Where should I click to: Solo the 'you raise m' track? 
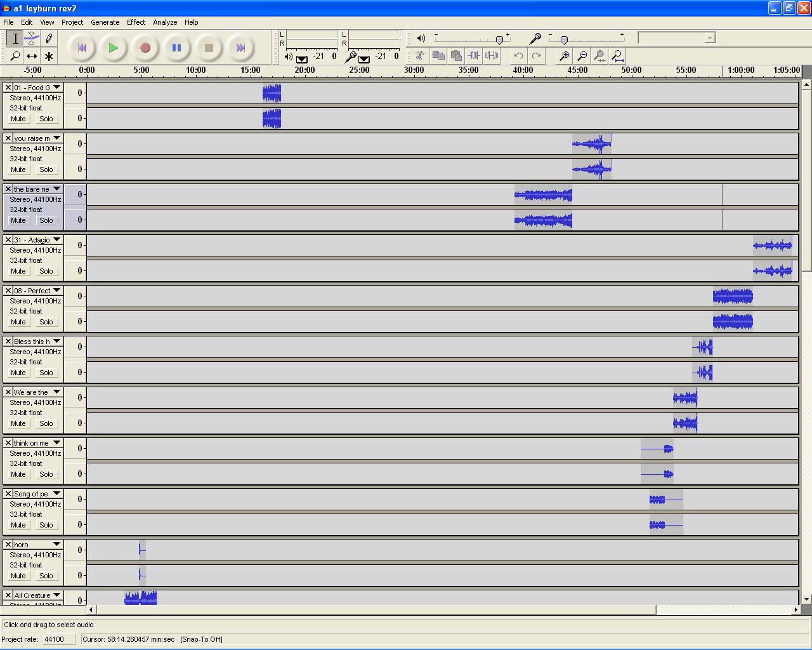coord(46,169)
